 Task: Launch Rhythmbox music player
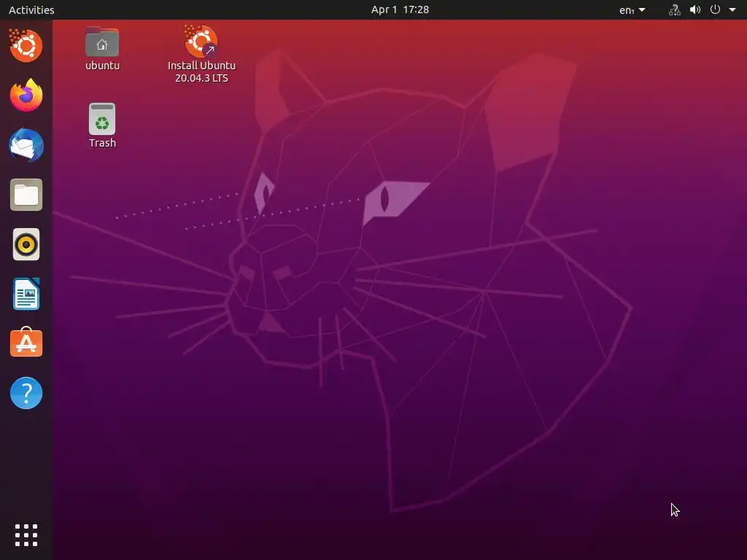click(x=26, y=244)
